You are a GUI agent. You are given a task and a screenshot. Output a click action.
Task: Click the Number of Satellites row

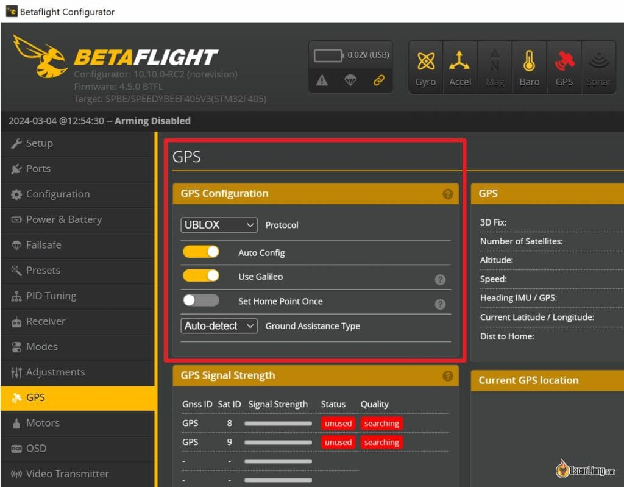[552, 241]
